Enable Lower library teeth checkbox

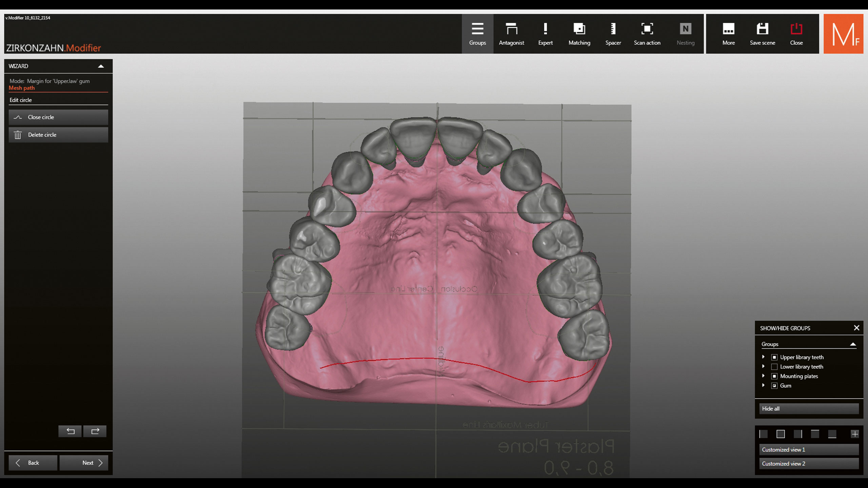[x=774, y=367]
